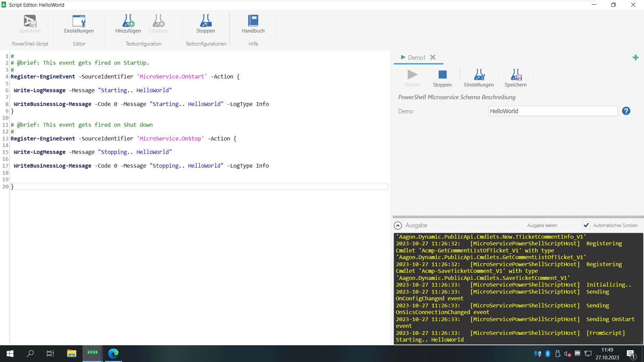Click Ausgabe leeren to clear output
Screen dimensions: 644x362
click(542, 226)
